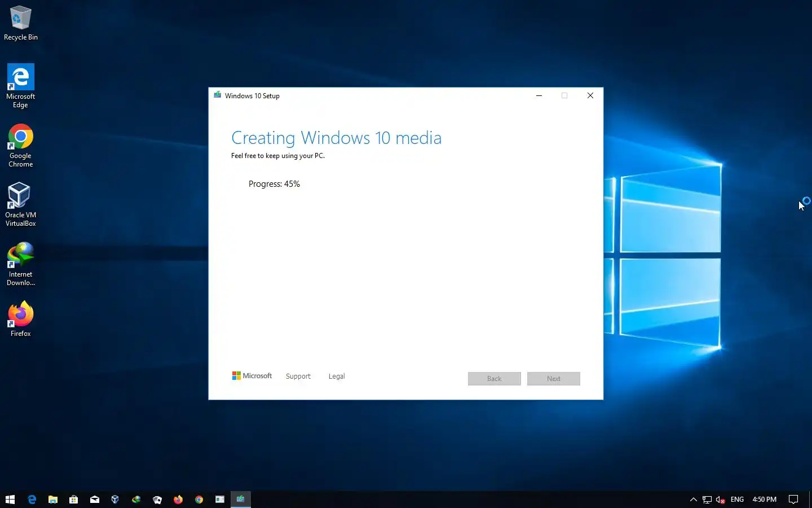Open File Explorer from the taskbar
Viewport: 812px width, 508px height.
[x=52, y=500]
